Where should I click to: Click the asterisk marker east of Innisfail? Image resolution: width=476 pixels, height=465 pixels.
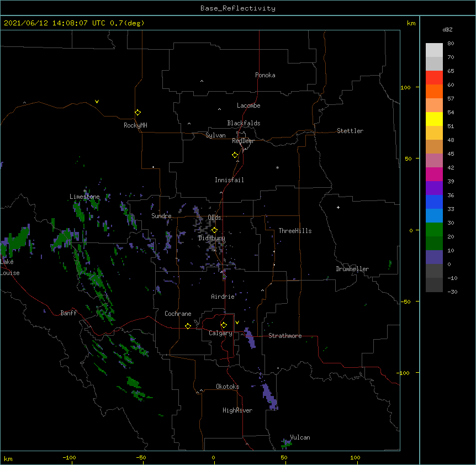[x=277, y=167]
